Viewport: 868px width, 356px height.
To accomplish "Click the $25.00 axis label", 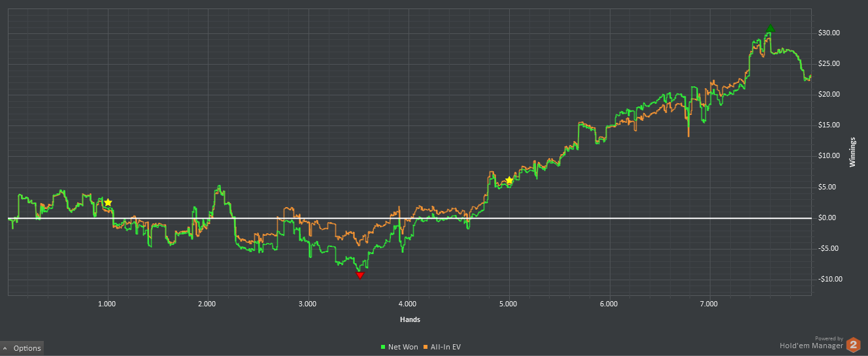I will point(829,63).
